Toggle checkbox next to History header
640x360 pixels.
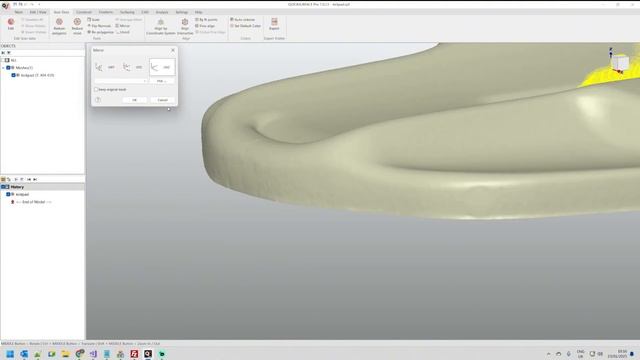(3, 187)
